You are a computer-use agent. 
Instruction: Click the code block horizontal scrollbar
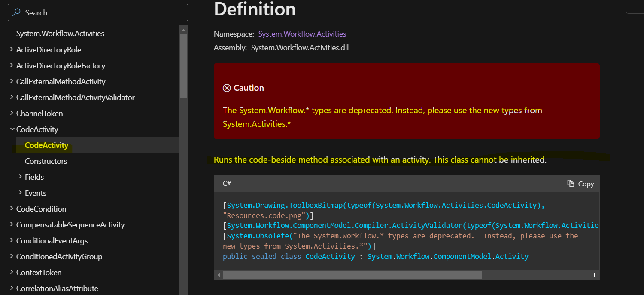pos(352,275)
